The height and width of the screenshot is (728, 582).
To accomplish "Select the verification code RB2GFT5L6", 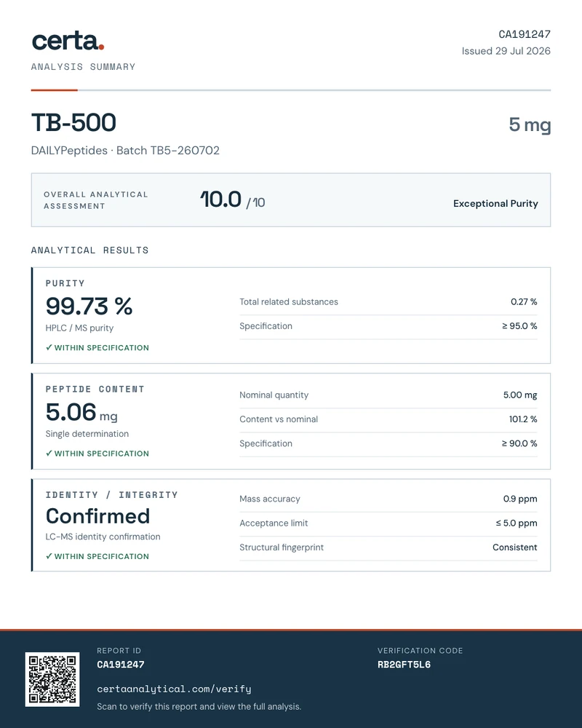I will (404, 665).
